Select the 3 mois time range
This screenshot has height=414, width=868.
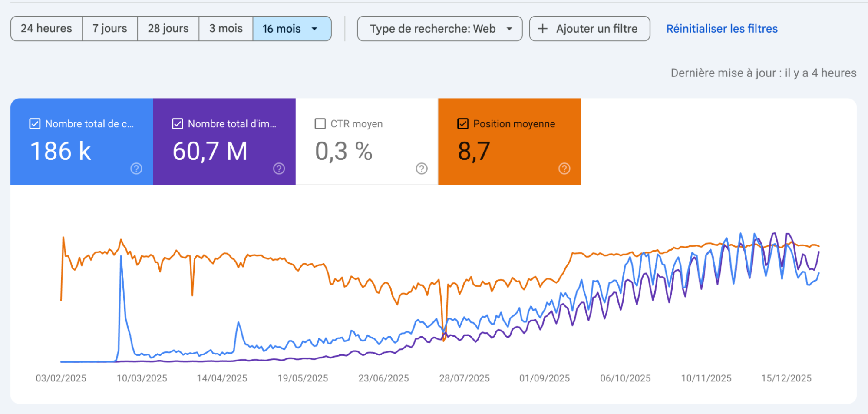tap(226, 29)
